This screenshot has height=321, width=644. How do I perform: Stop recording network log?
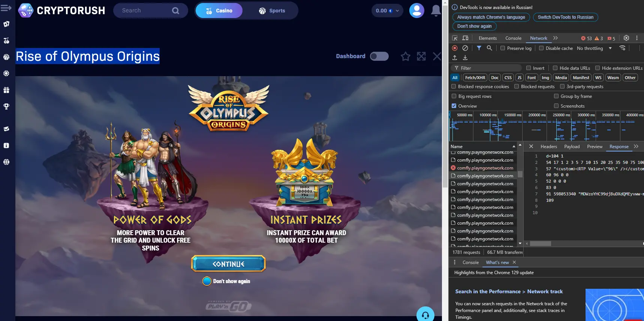(455, 48)
